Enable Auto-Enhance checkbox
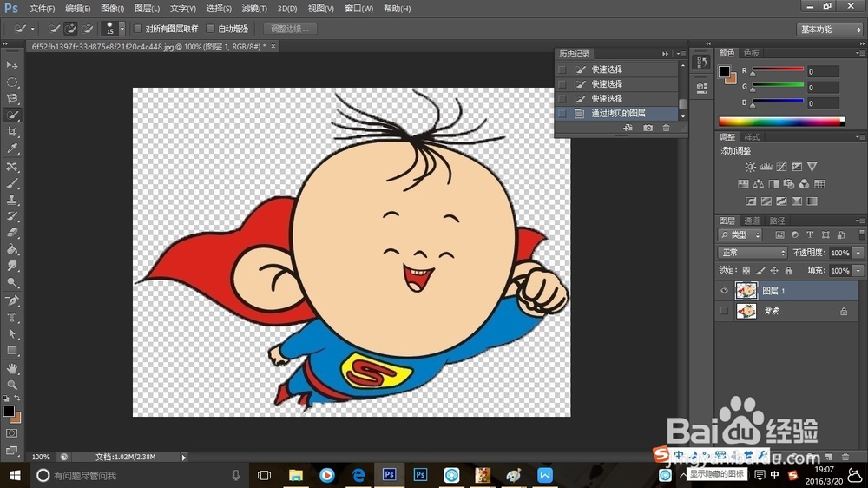Screen dimensions: 868x488 210,29
